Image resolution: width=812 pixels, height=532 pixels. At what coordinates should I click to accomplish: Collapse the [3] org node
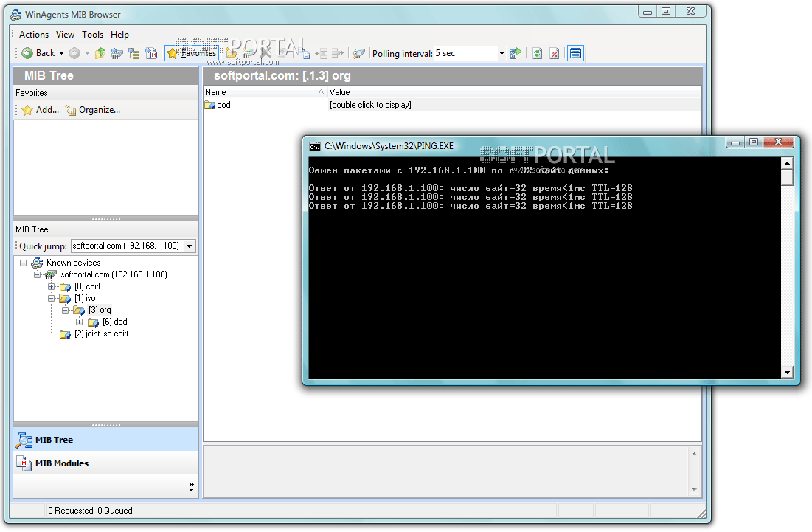click(x=65, y=311)
